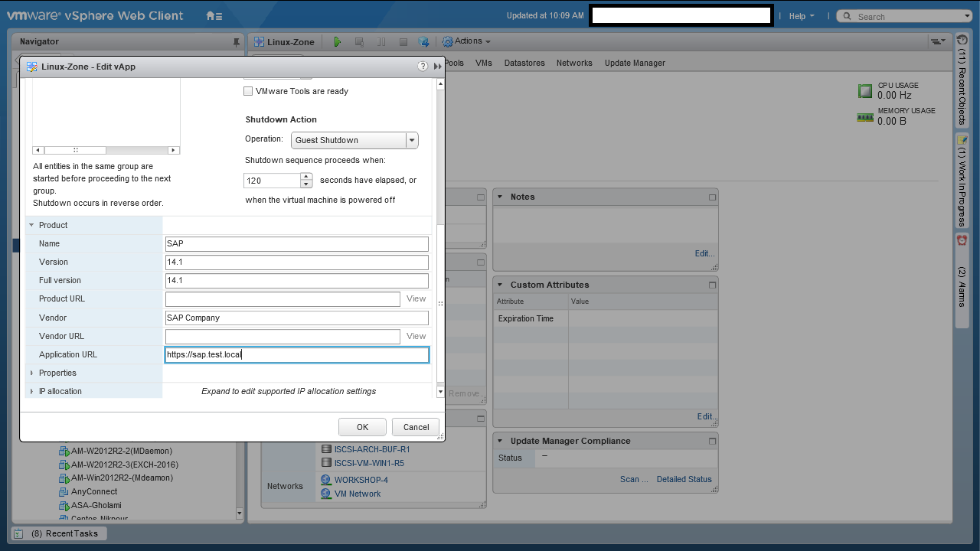This screenshot has height=551, width=980.
Task: Open the VM Network link
Action: (x=357, y=494)
